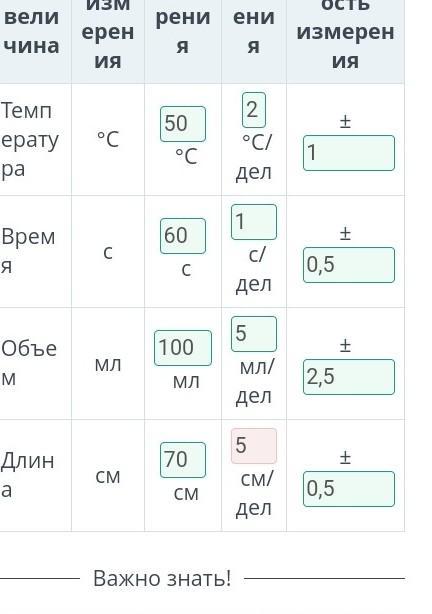Click the Длина row label cell

click(34, 475)
